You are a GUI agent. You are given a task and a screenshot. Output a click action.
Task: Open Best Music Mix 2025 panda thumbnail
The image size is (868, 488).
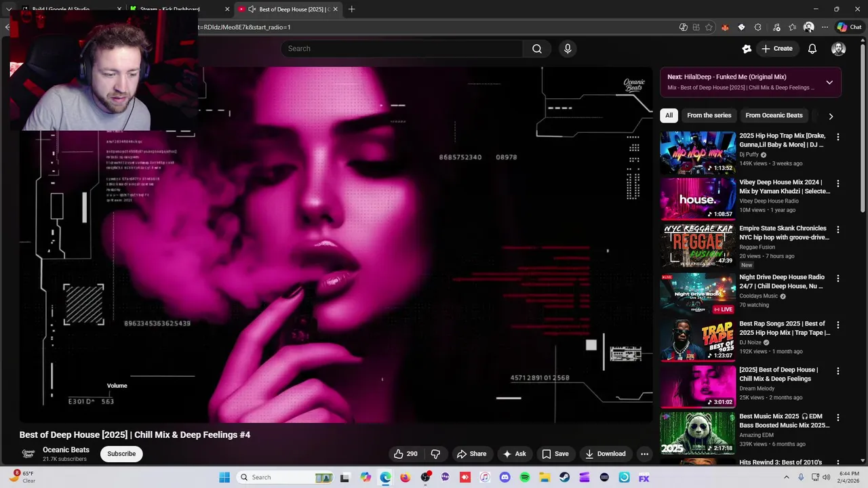(698, 434)
